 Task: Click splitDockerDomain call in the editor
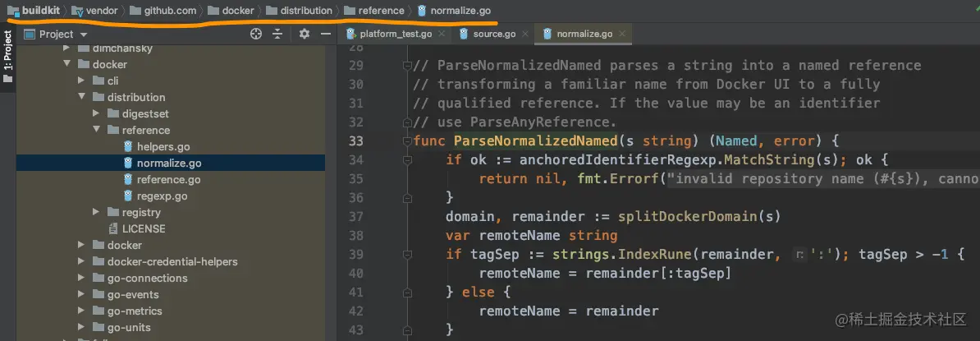point(688,216)
